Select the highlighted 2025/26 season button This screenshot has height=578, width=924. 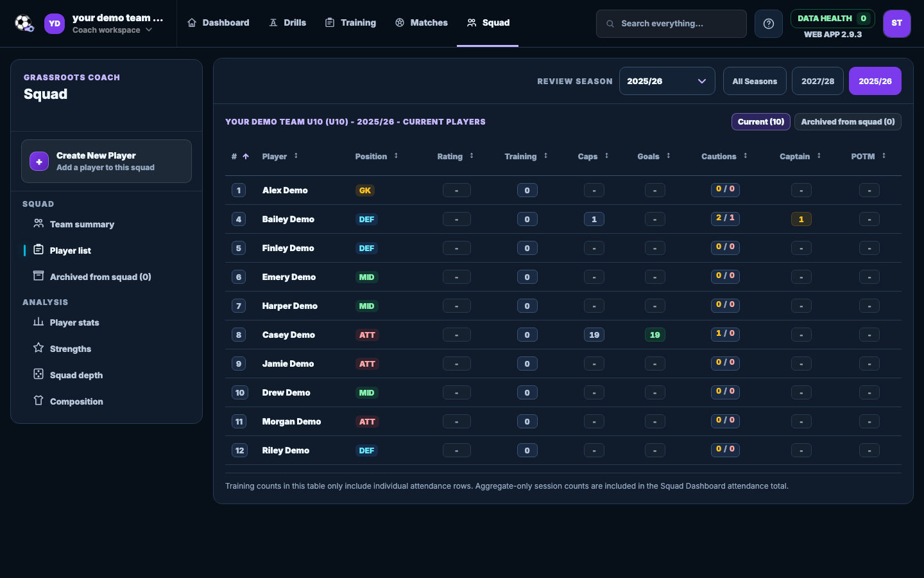pos(875,81)
